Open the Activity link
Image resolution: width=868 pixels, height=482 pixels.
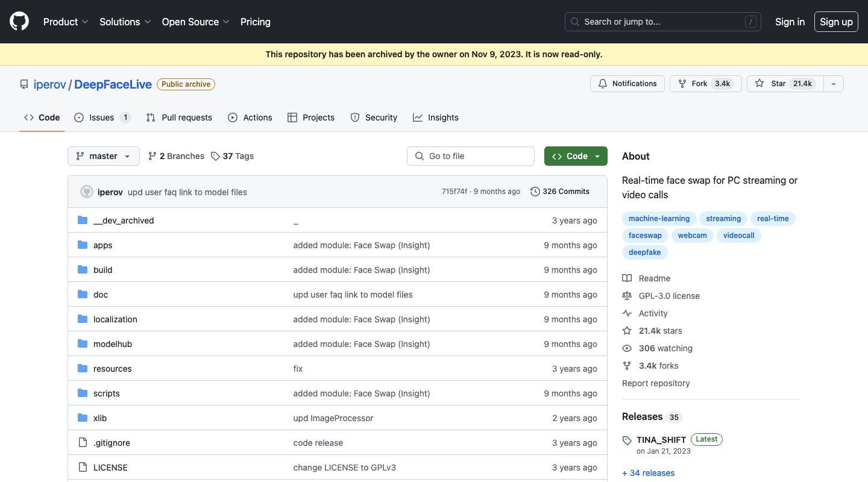tap(646, 313)
